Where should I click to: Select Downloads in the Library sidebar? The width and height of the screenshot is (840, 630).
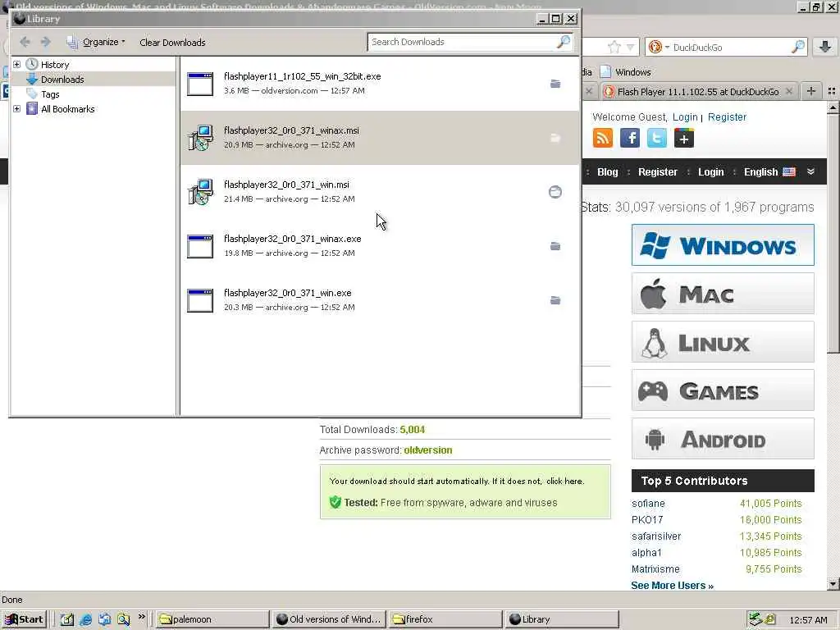tap(62, 80)
